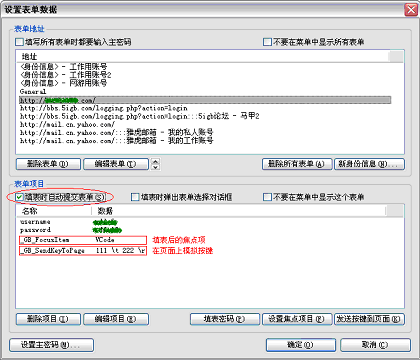This screenshot has height=360, width=420.
Task: Click the 删除表单 button
Action: 48,164
